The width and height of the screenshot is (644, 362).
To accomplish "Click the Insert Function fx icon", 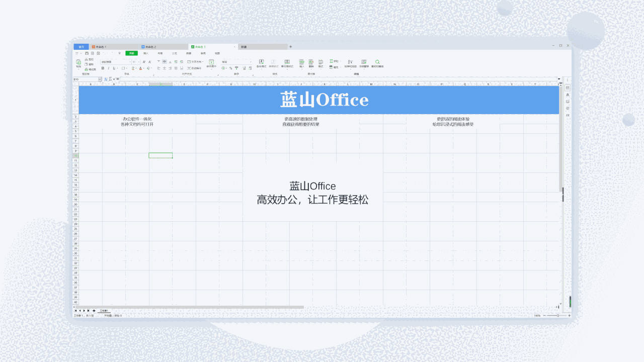I will click(106, 79).
